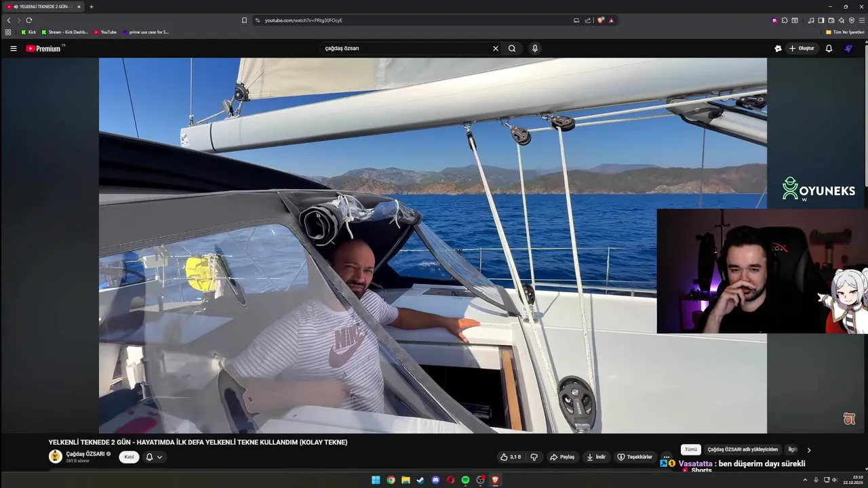Close the YELKENLİ TEKNEDE 2 GÜN tab

pos(79,7)
